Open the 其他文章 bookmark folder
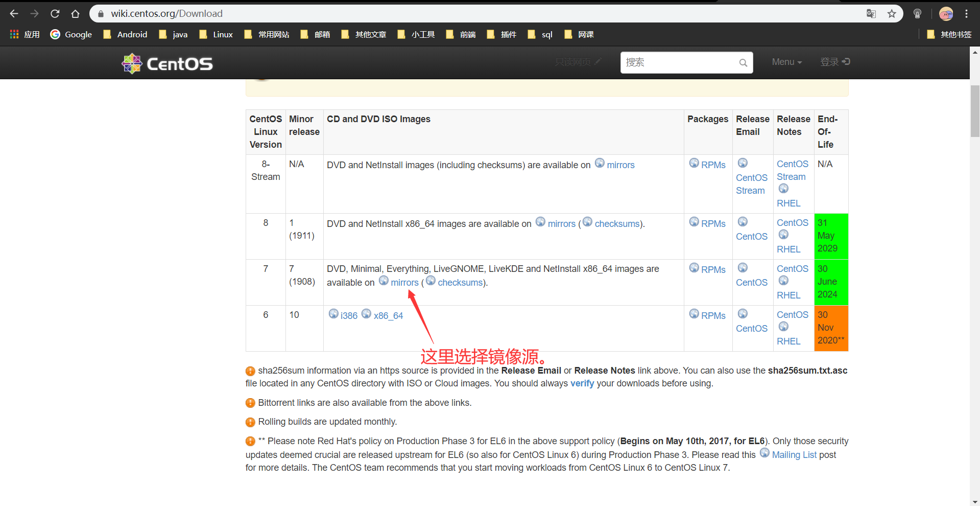980x506 pixels. [x=364, y=34]
